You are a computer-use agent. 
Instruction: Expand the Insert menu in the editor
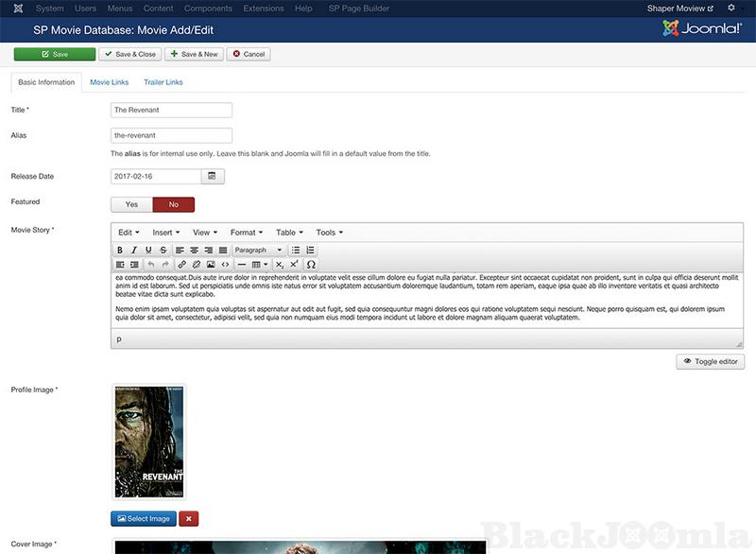(x=166, y=232)
